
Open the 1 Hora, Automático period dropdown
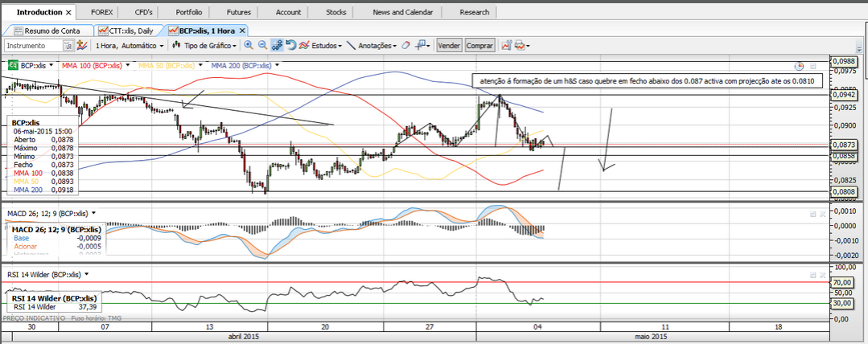tap(129, 46)
